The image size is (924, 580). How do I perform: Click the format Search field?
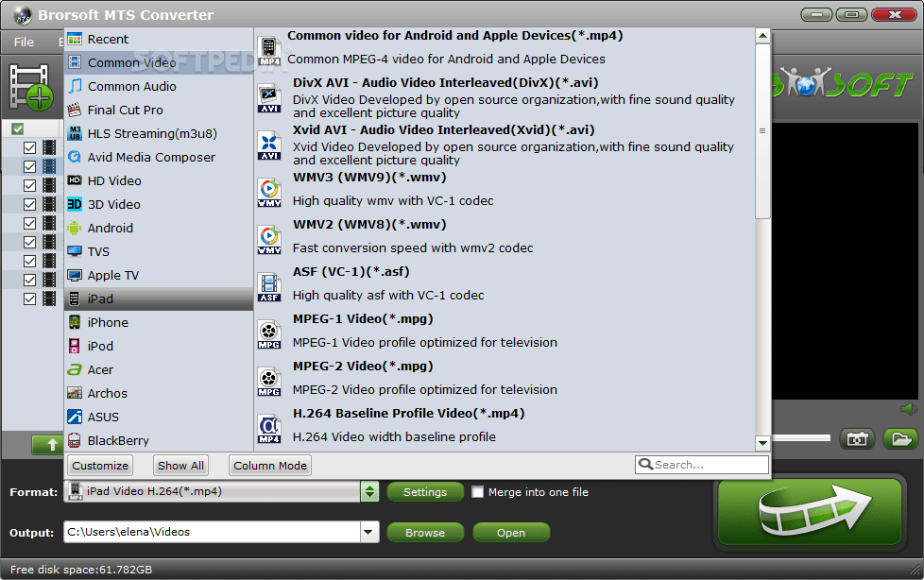pyautogui.click(x=702, y=465)
